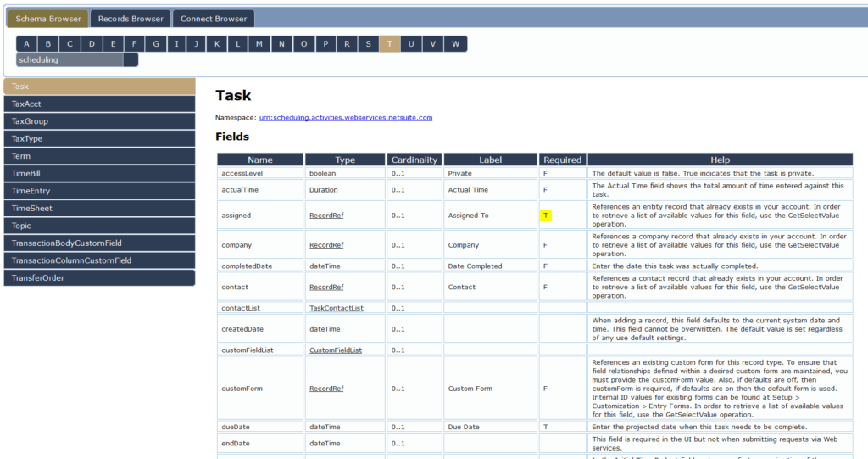Click the endDate field name
This screenshot has width=868, height=459.
click(x=236, y=444)
